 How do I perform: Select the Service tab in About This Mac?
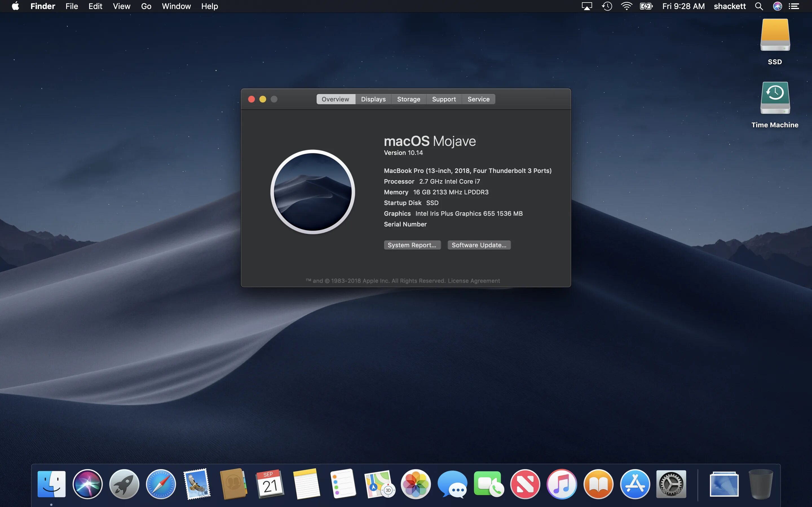coord(478,99)
